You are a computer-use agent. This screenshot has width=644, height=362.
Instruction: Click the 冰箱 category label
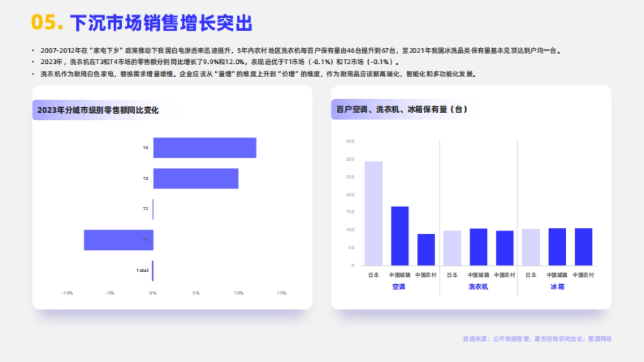click(x=555, y=287)
